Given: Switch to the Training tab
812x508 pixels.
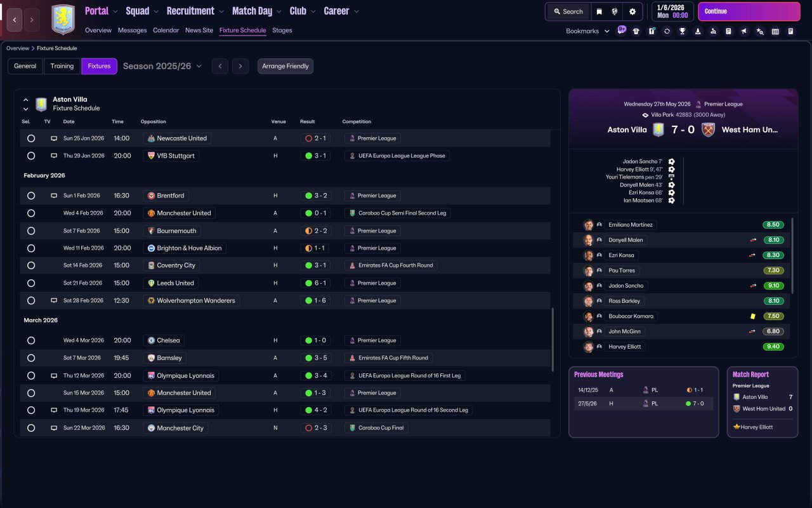Looking at the screenshot, I should coord(62,66).
